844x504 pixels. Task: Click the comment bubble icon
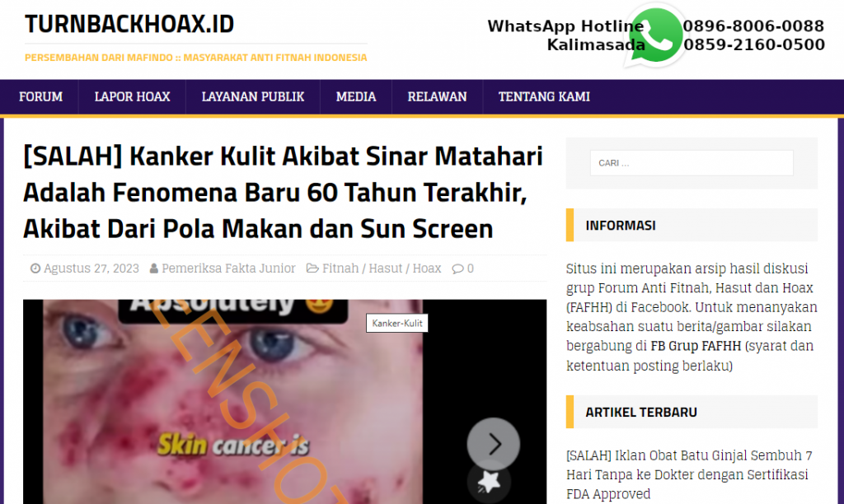[457, 268]
